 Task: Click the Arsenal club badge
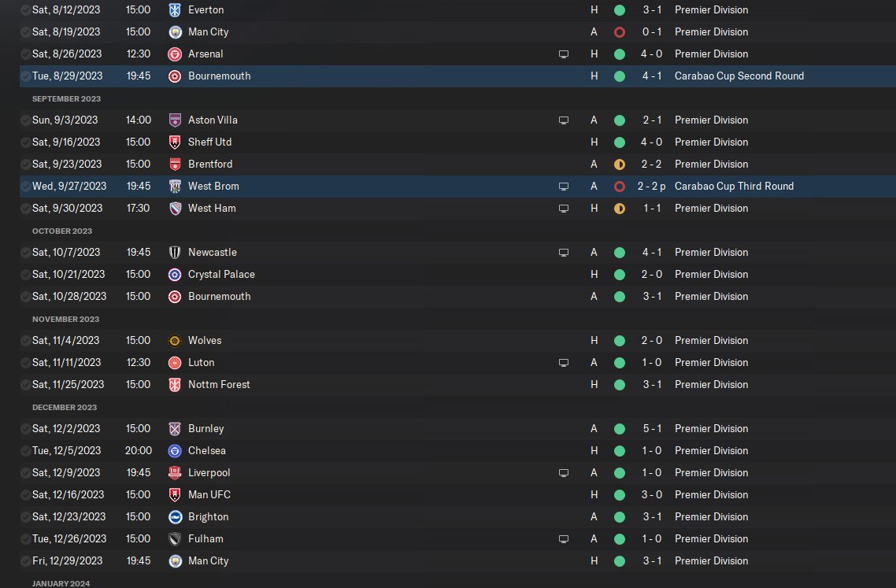pos(175,54)
